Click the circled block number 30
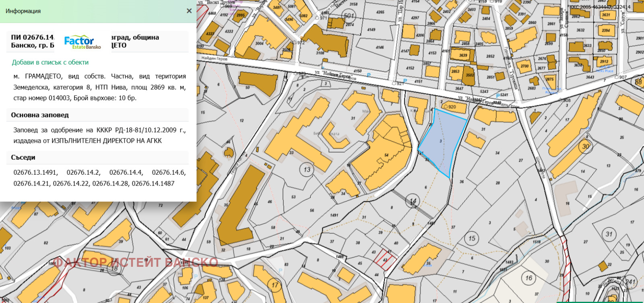Screen dimensions: 644x303 coord(586,146)
